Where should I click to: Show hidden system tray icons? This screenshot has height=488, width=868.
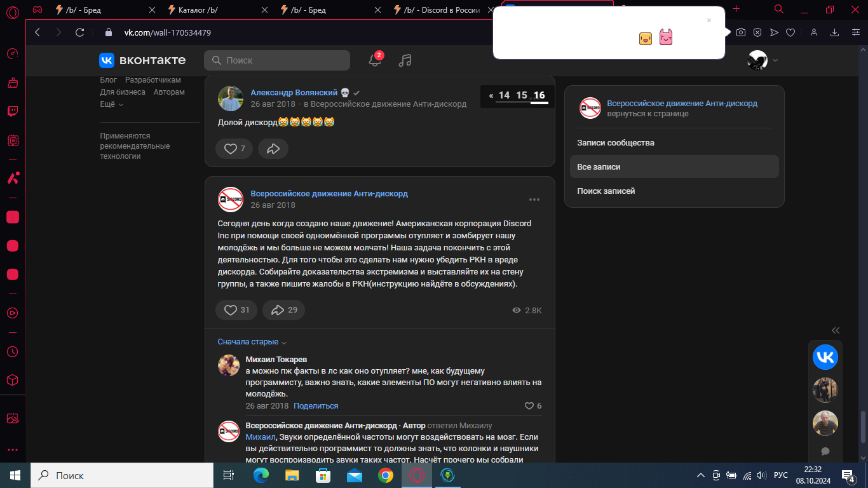coord(701,475)
